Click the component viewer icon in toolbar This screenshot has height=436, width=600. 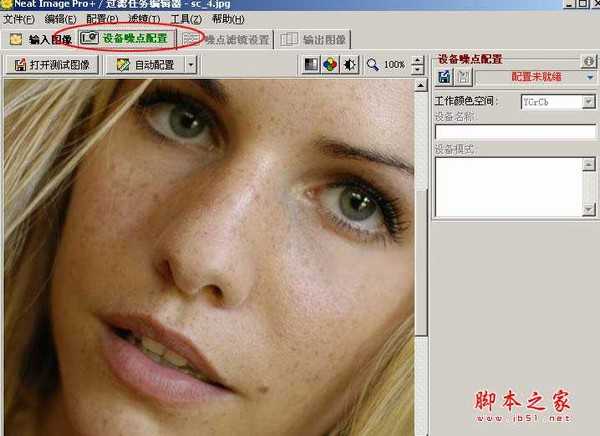[x=312, y=65]
